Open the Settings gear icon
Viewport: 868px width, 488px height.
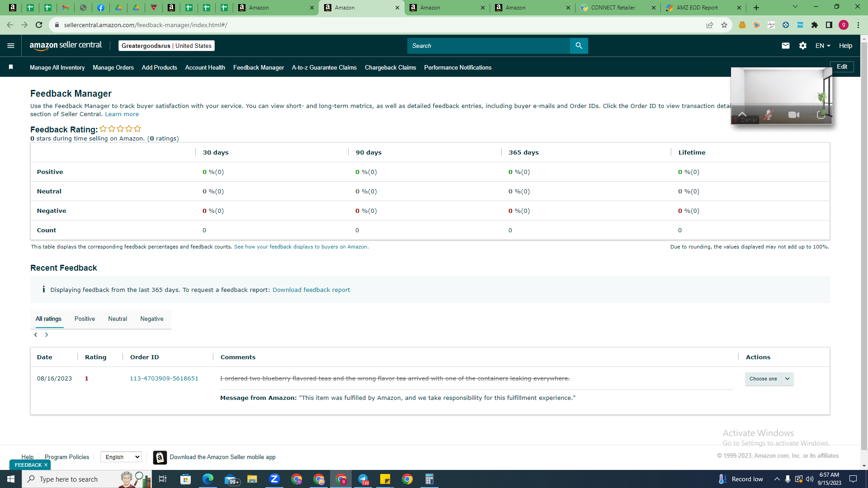pos(803,46)
